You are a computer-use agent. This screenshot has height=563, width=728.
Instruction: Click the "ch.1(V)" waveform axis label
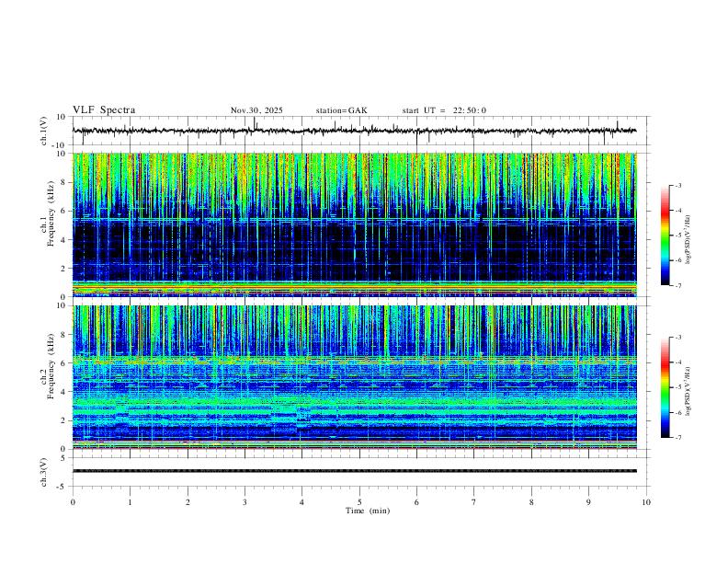coord(44,131)
